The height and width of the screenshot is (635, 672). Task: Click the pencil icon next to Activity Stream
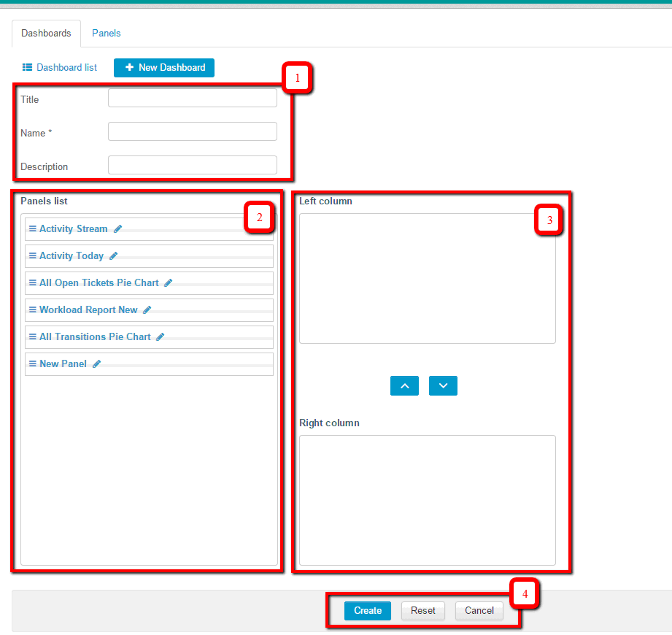(x=118, y=229)
